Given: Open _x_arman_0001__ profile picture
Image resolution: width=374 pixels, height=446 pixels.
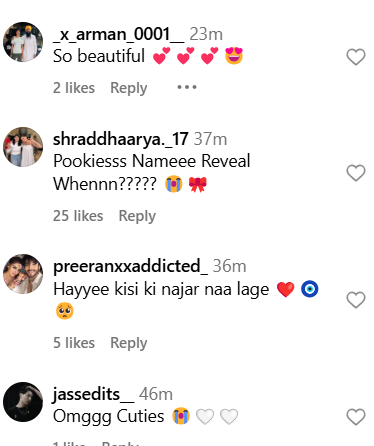Looking at the screenshot, I should (x=23, y=42).
